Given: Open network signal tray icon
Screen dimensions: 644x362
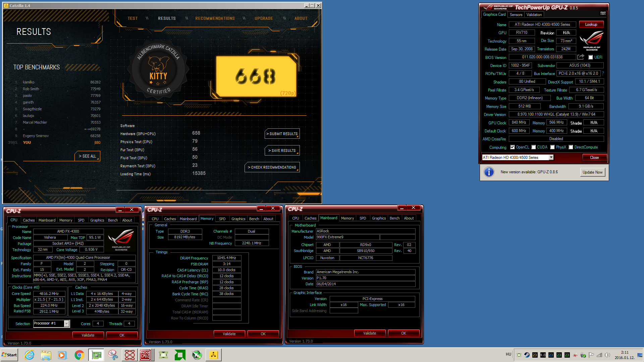Looking at the screenshot, I should coord(599,355).
